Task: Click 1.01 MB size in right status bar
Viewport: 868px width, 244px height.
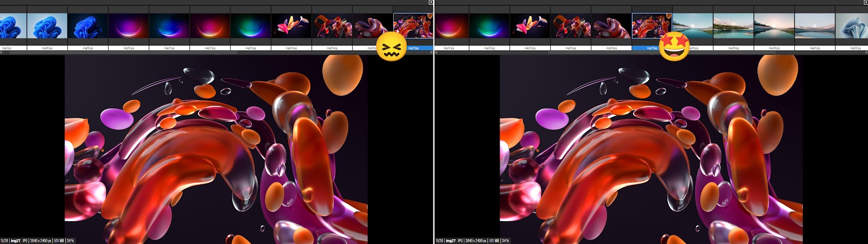Action: coord(494,241)
